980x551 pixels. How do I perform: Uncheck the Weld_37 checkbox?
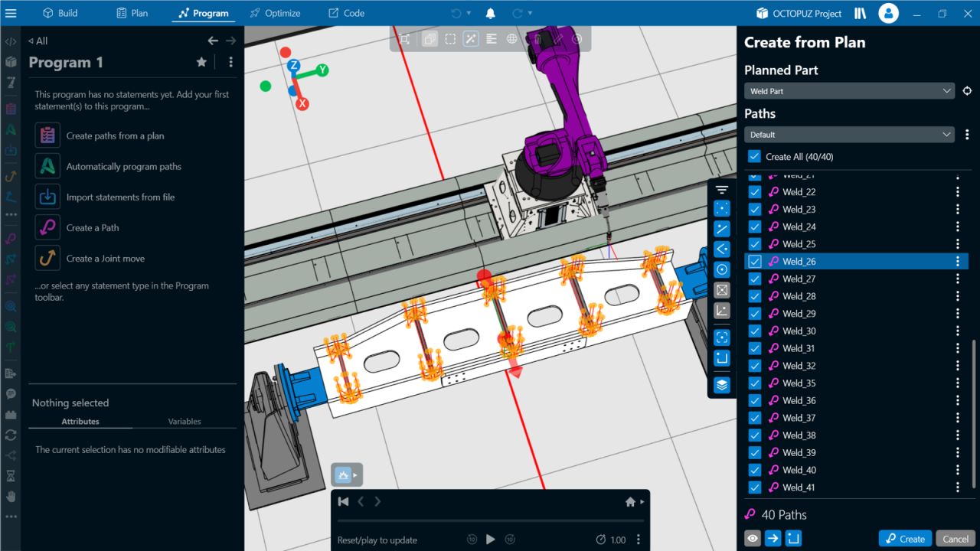tap(754, 418)
